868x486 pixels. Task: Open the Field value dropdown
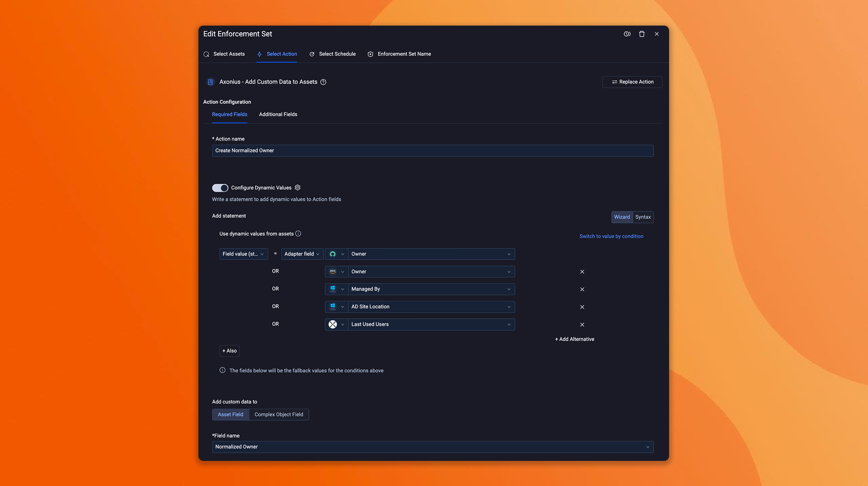click(x=244, y=254)
